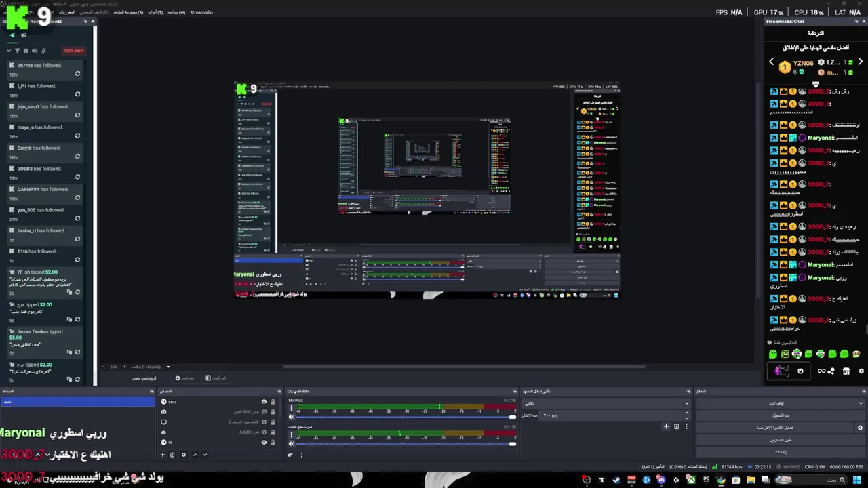Open mixer three-dot menu beside the gear

click(302, 455)
